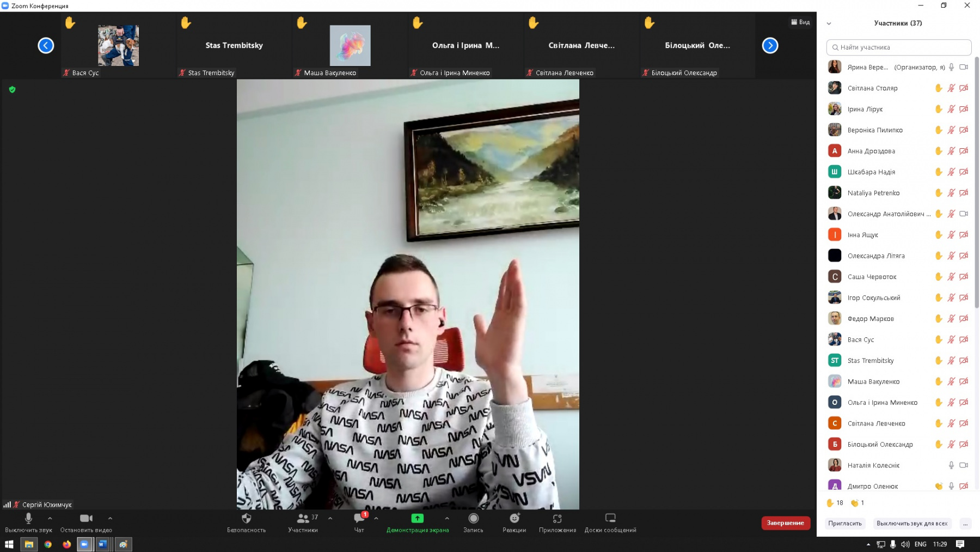The width and height of the screenshot is (980, 552).
Task: Open the Доски сообщений whiteboards icon
Action: 610,519
